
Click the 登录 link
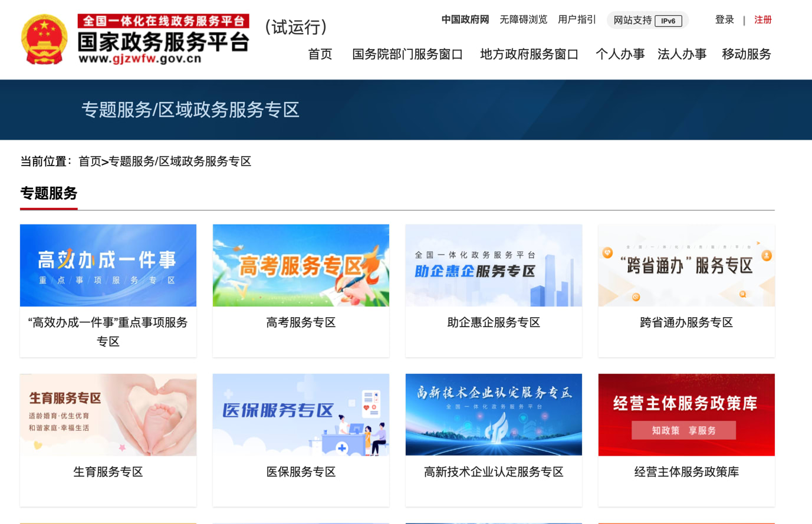click(x=724, y=19)
